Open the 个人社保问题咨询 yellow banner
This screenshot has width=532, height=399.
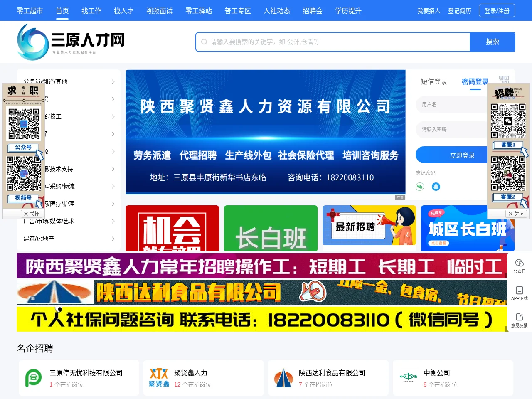point(262,319)
